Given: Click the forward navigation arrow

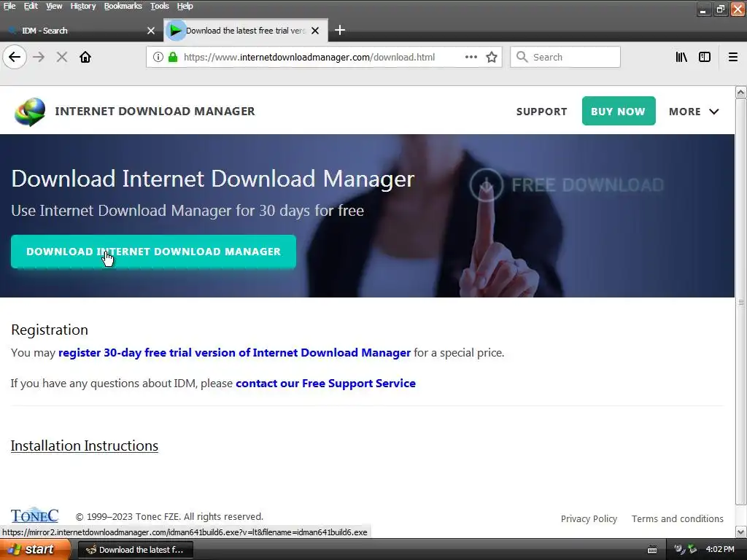Looking at the screenshot, I should [x=39, y=57].
